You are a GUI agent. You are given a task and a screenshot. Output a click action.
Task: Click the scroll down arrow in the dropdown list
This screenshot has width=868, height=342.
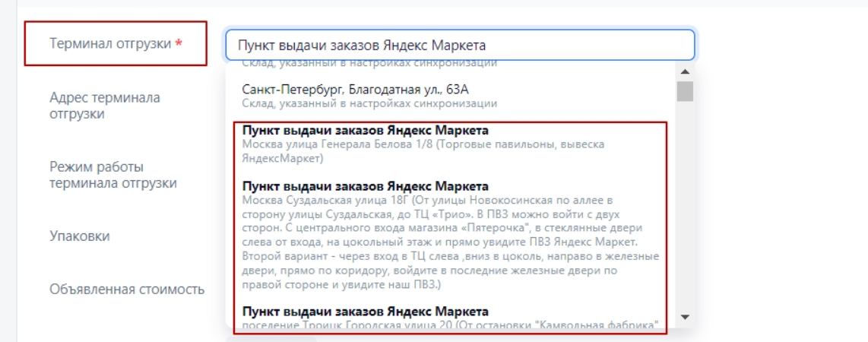(685, 317)
